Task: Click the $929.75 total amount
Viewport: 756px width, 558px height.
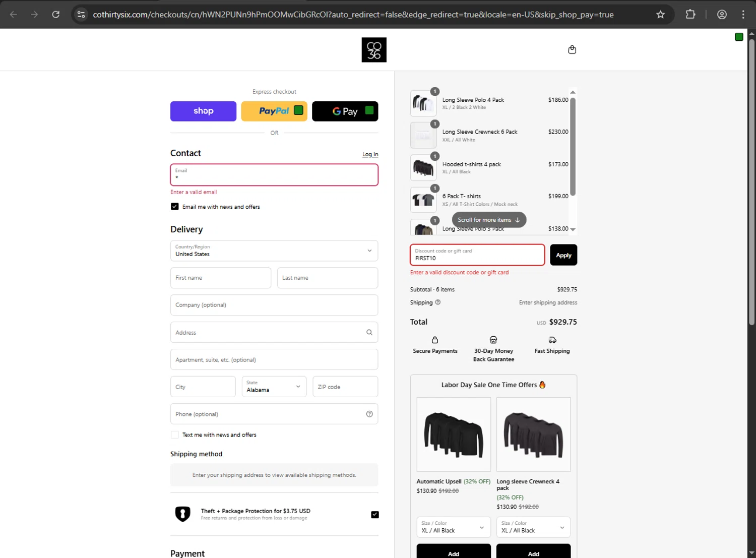Action: point(563,322)
